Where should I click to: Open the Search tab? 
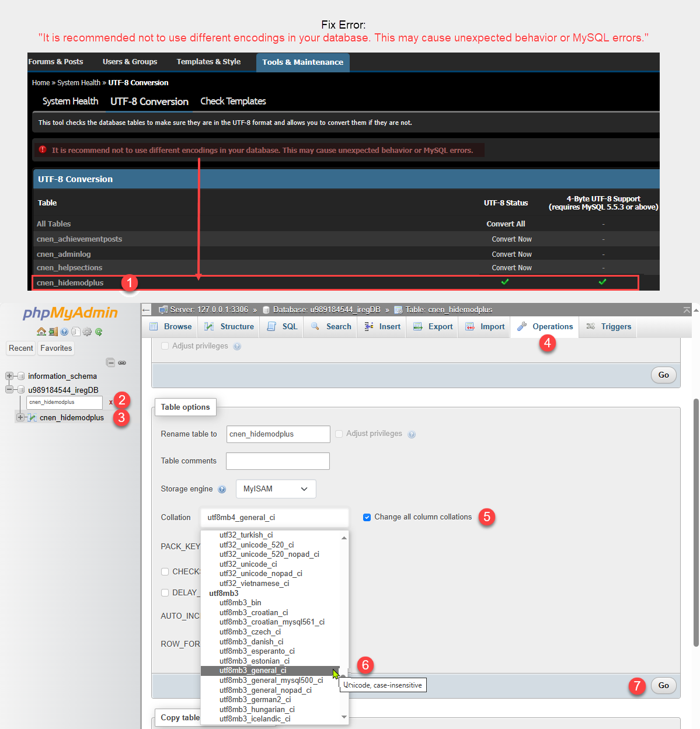coord(331,327)
